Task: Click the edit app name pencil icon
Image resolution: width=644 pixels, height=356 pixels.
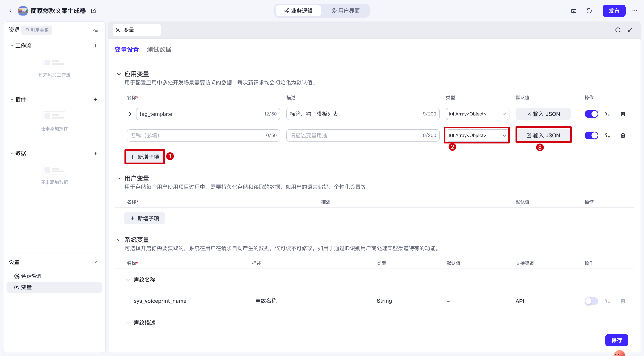Action: pos(94,11)
